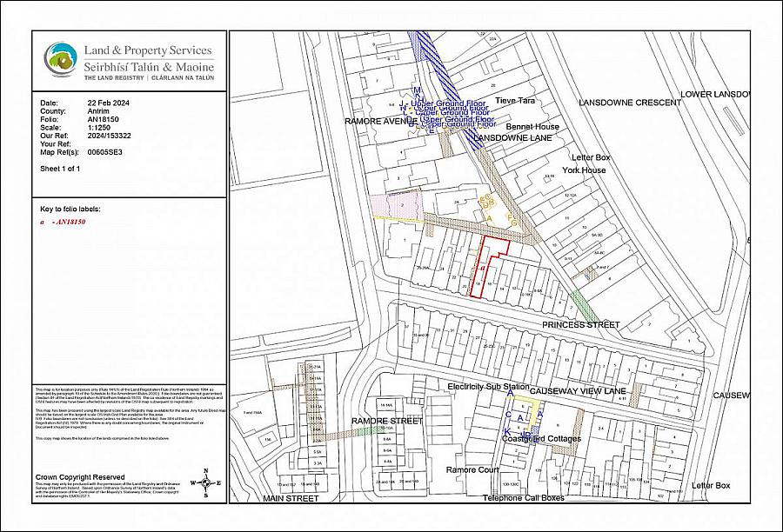Select the Telephone Call Boxes marker

[523, 500]
